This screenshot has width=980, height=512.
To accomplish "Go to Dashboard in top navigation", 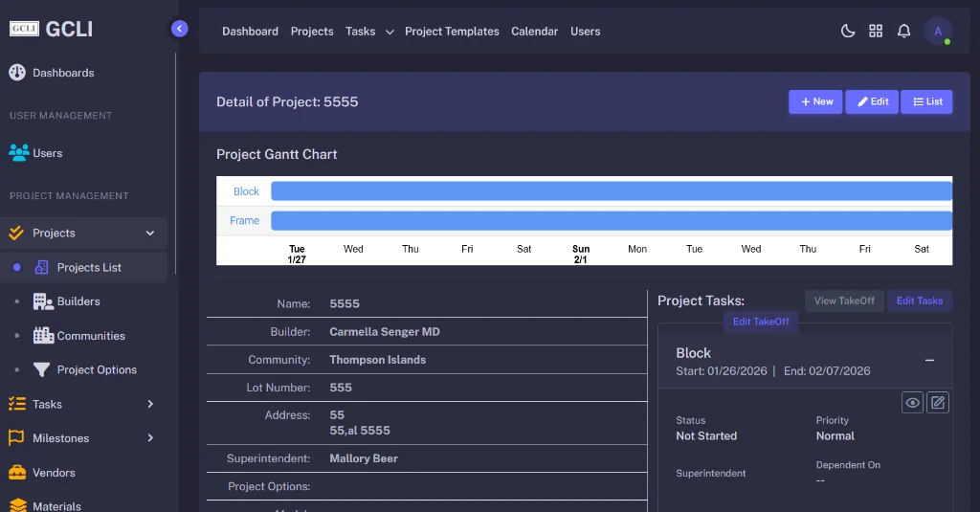I will point(250,32).
